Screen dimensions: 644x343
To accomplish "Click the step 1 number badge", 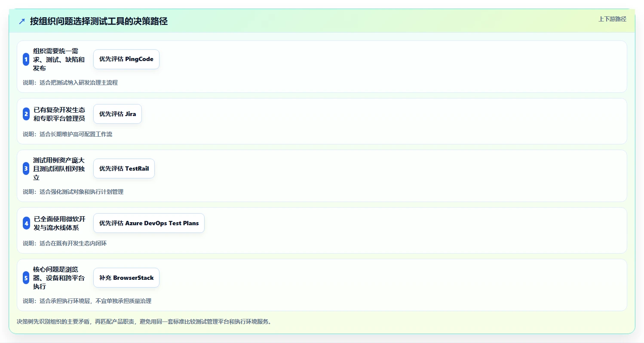I will (x=26, y=59).
